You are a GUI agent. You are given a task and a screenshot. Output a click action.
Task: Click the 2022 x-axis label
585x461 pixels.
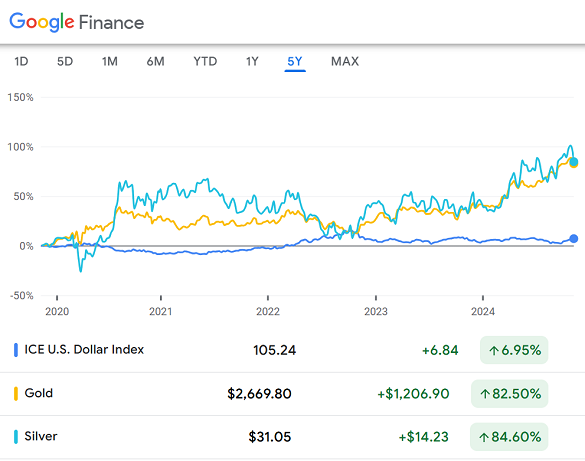point(268,311)
